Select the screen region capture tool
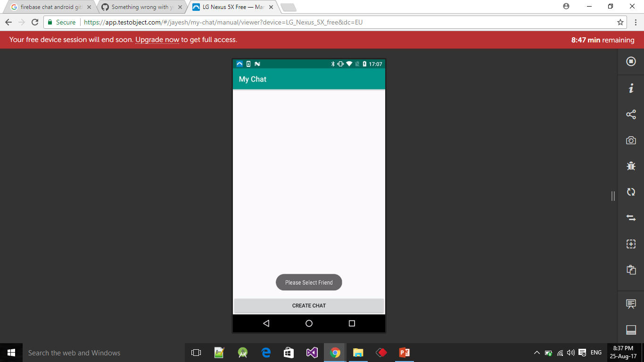 pyautogui.click(x=631, y=244)
